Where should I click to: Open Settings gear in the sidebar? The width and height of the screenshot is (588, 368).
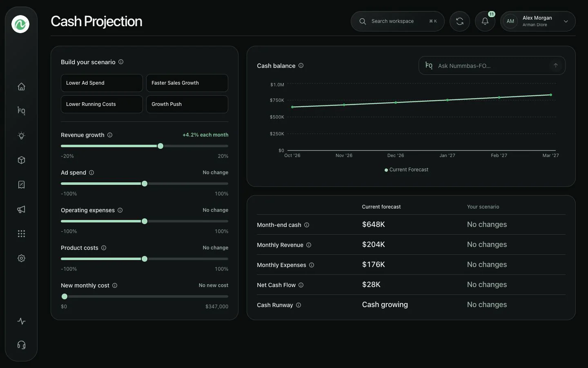(21, 258)
